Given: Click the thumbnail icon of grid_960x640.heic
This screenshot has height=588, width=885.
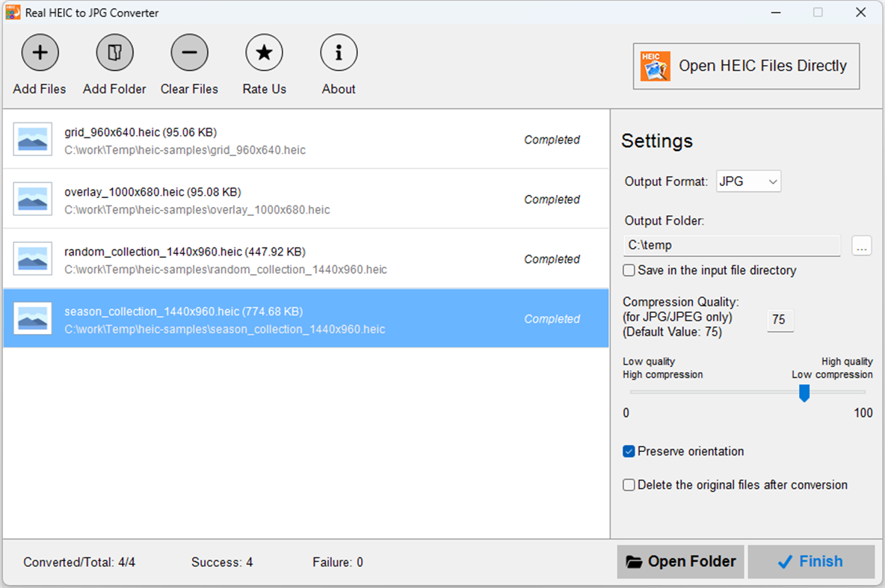Looking at the screenshot, I should [x=31, y=139].
